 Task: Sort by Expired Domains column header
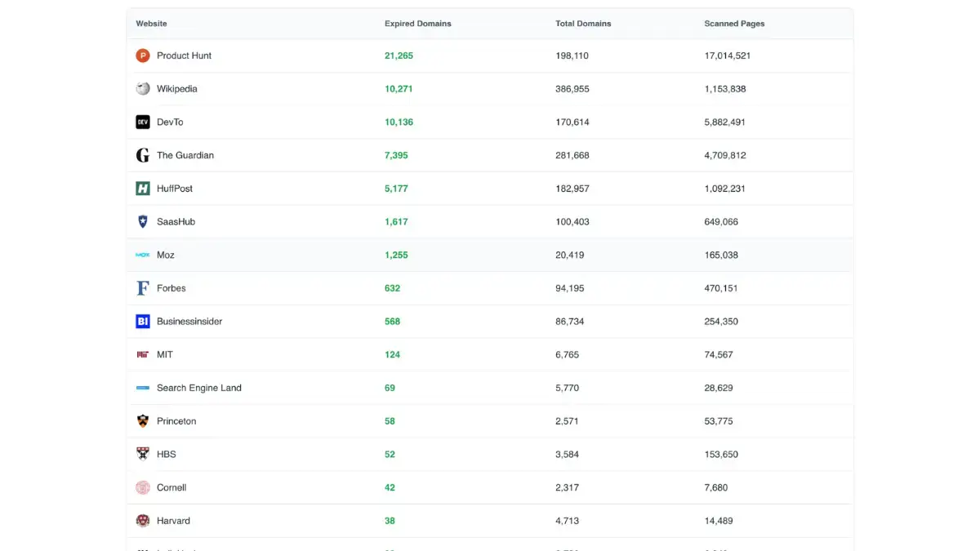click(418, 24)
